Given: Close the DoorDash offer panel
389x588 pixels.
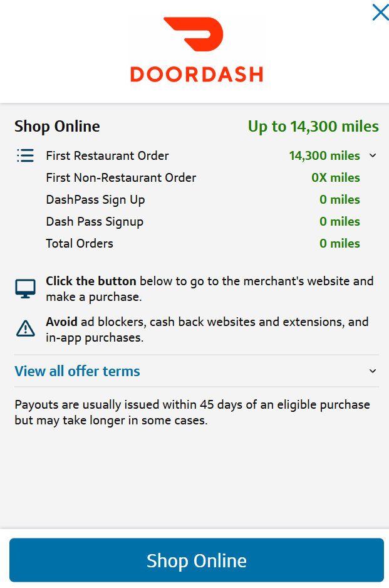Looking at the screenshot, I should click(x=380, y=13).
